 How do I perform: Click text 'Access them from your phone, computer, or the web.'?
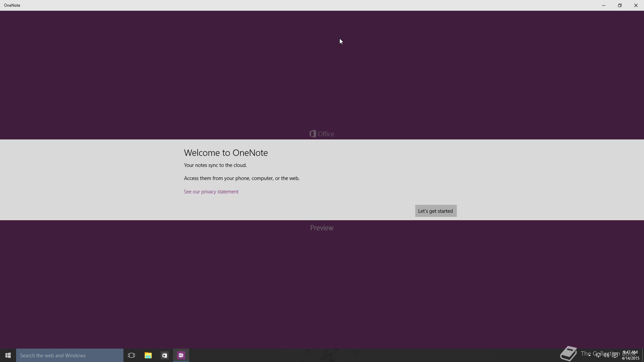(242, 178)
